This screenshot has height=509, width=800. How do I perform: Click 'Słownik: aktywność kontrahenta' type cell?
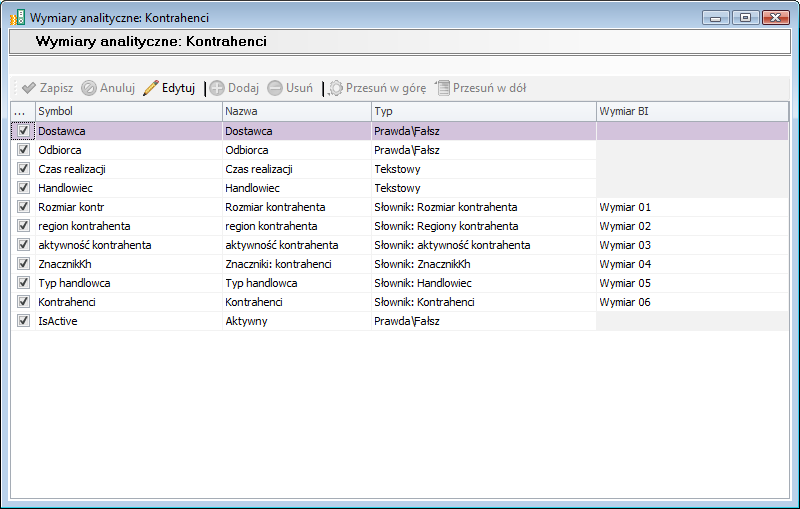pos(484,245)
